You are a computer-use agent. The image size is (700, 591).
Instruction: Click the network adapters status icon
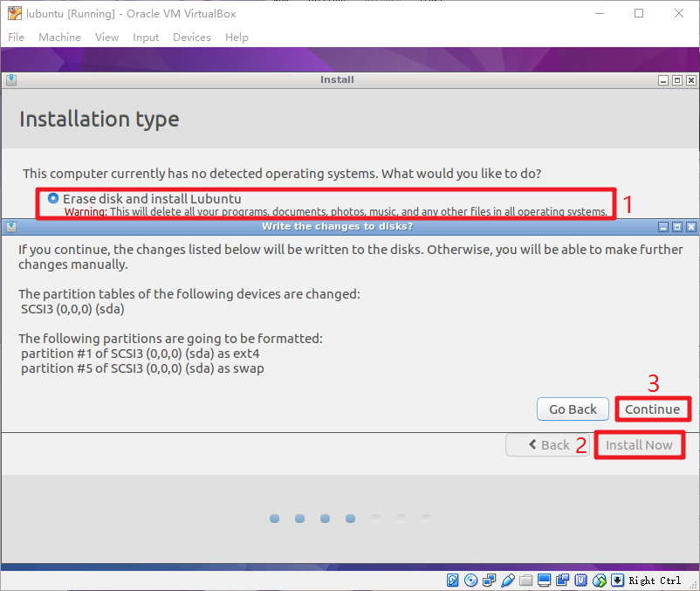(x=490, y=581)
